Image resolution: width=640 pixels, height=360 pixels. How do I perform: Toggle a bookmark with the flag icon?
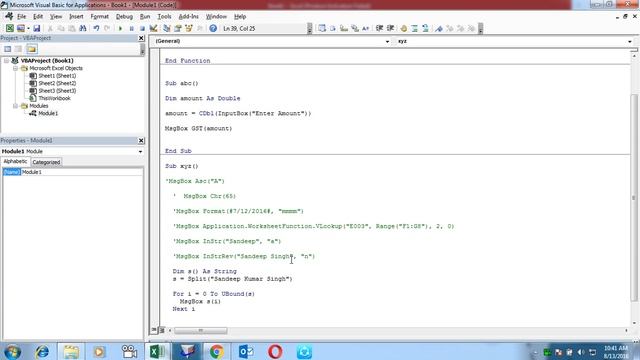[x=439, y=28]
